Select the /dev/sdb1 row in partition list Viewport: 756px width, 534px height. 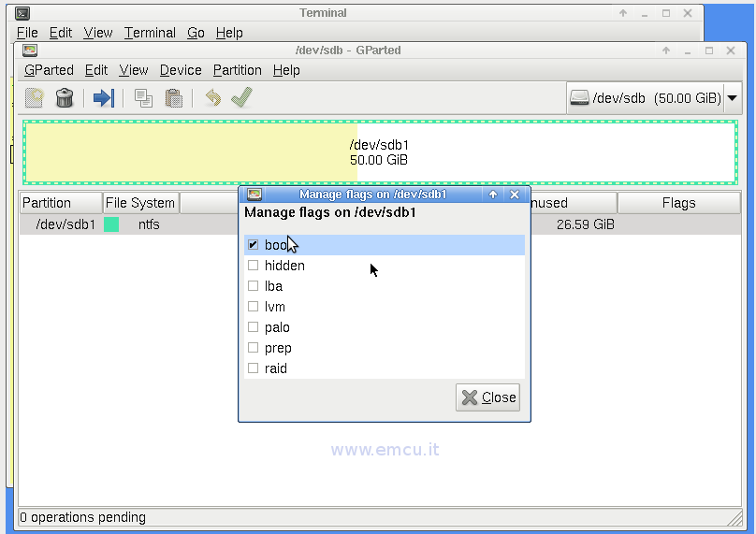[380, 224]
